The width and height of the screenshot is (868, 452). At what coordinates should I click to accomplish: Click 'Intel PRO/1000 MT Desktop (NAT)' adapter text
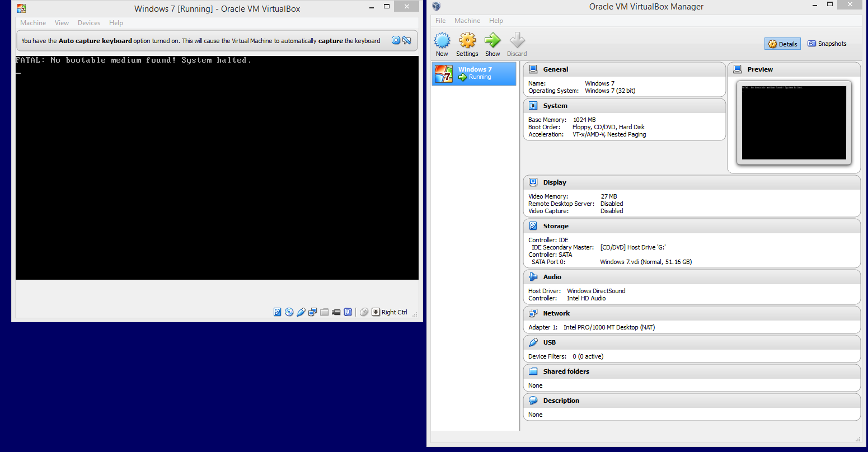click(x=609, y=327)
